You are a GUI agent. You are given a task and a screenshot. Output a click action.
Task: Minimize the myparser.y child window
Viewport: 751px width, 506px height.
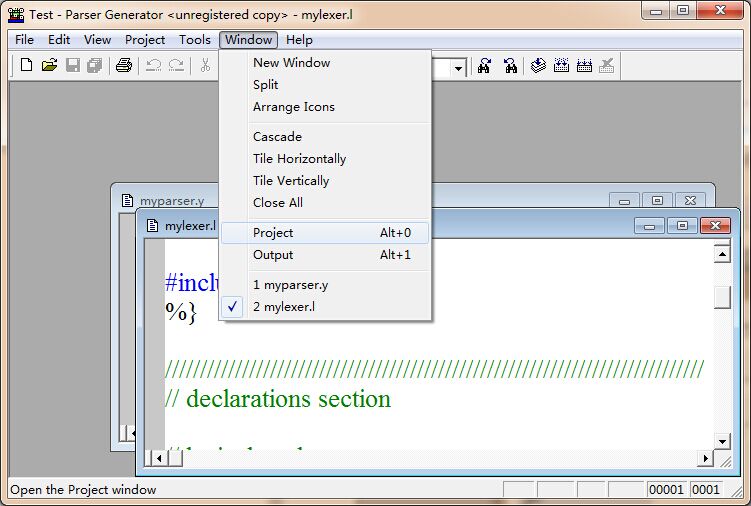click(x=624, y=201)
